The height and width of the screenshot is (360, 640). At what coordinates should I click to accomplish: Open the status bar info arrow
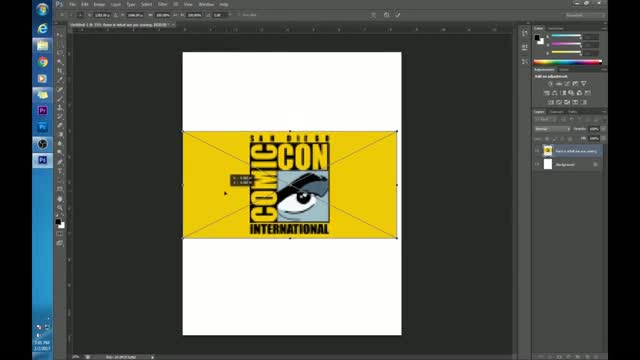153,357
